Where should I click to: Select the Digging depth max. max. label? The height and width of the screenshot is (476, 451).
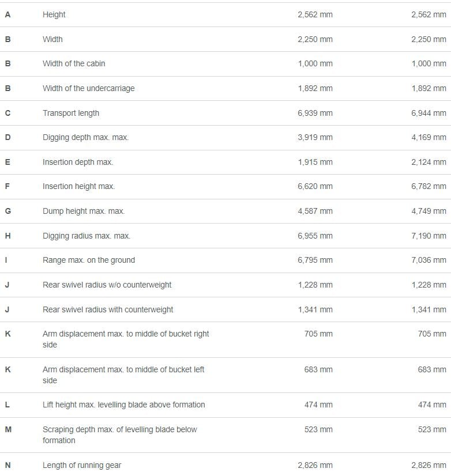pos(86,137)
